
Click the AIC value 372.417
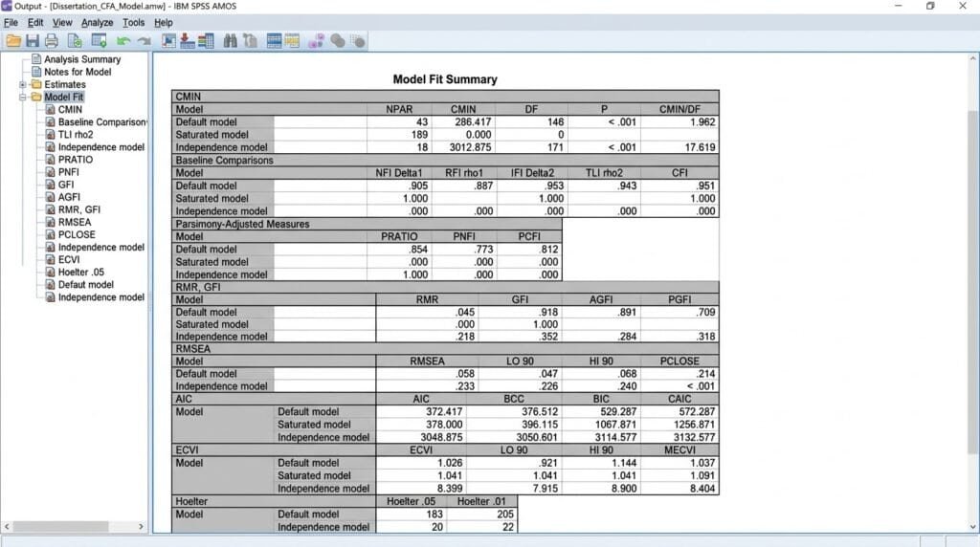click(x=444, y=411)
